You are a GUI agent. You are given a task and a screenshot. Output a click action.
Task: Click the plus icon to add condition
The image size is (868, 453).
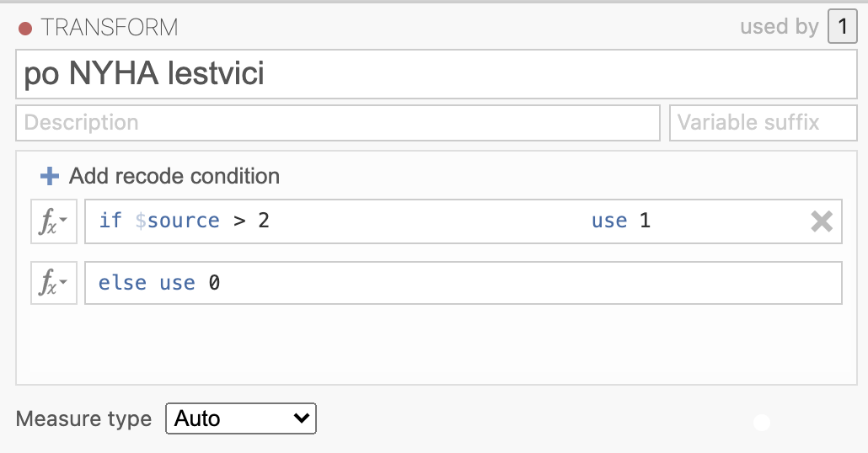coord(49,177)
